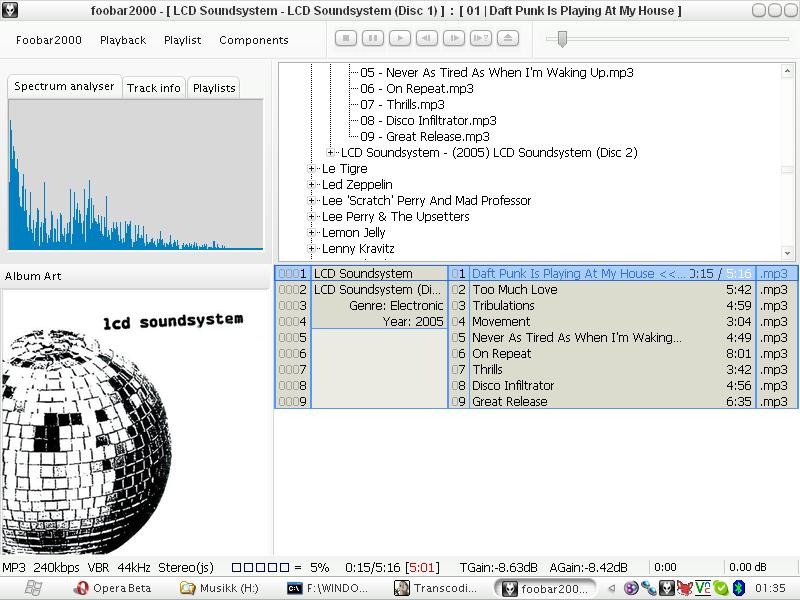Image resolution: width=800 pixels, height=600 pixels.
Task: Open the Musikk (H:) taskbar window
Action: 219,588
